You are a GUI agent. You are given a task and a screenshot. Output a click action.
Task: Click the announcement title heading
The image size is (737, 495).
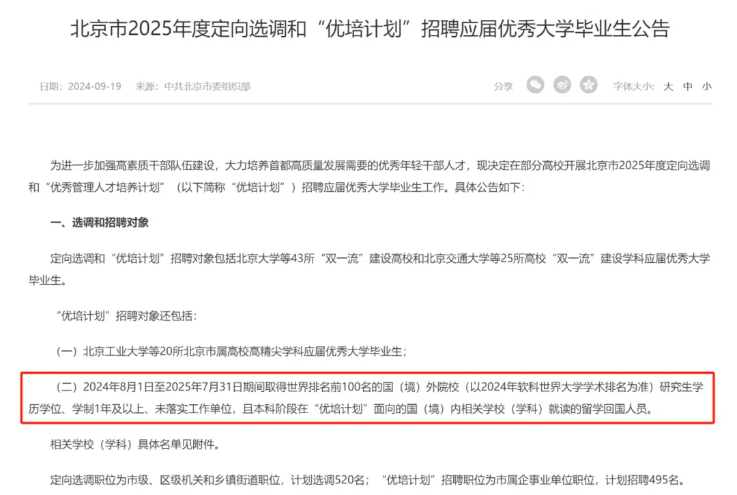[370, 28]
